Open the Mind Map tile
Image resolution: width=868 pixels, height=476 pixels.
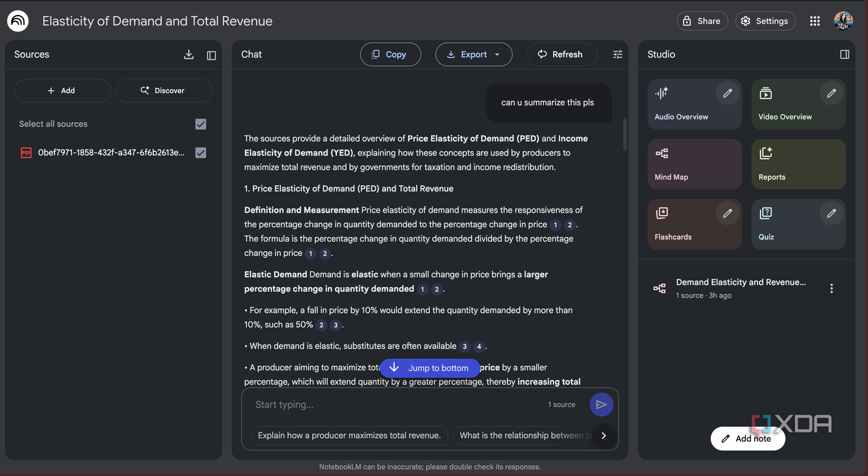(x=694, y=164)
